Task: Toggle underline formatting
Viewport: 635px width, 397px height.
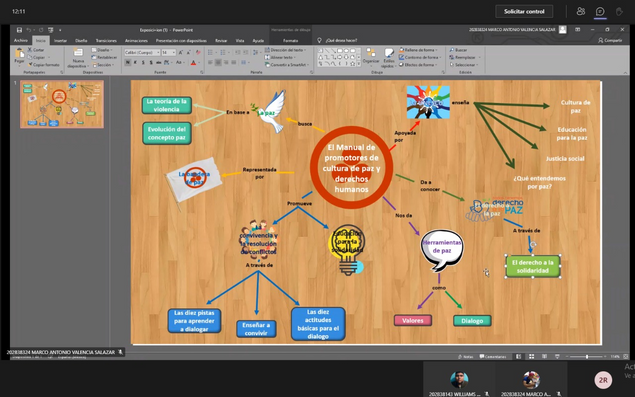Action: pyautogui.click(x=143, y=63)
